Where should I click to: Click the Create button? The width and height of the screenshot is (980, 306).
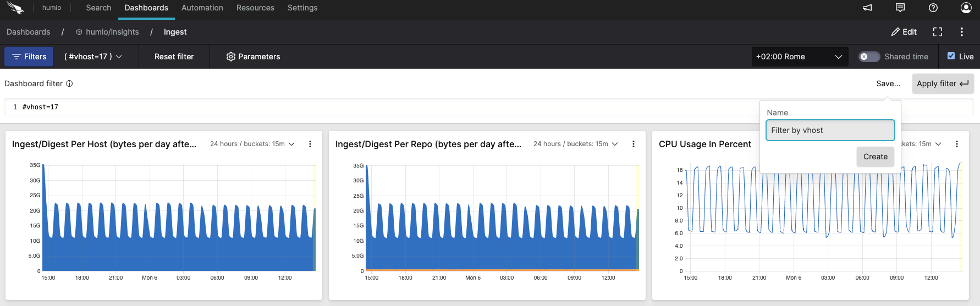point(875,157)
